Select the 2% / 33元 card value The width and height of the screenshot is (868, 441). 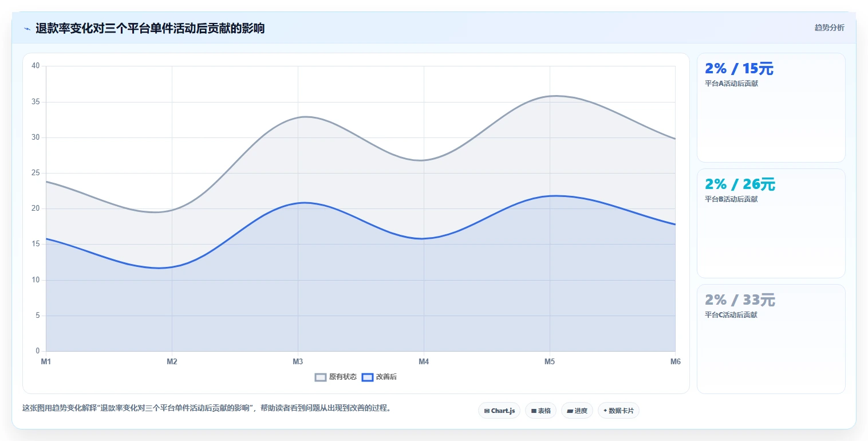click(x=740, y=300)
